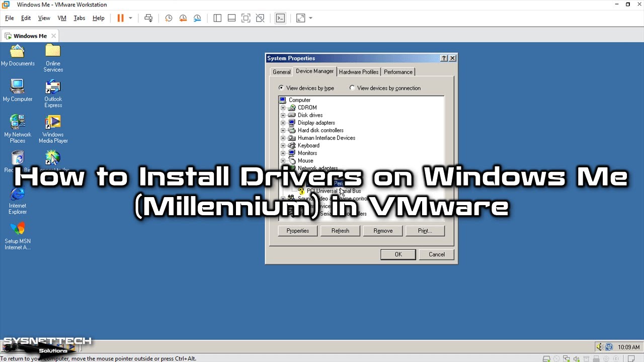Open the View menu
This screenshot has width=644, height=362.
pyautogui.click(x=44, y=18)
